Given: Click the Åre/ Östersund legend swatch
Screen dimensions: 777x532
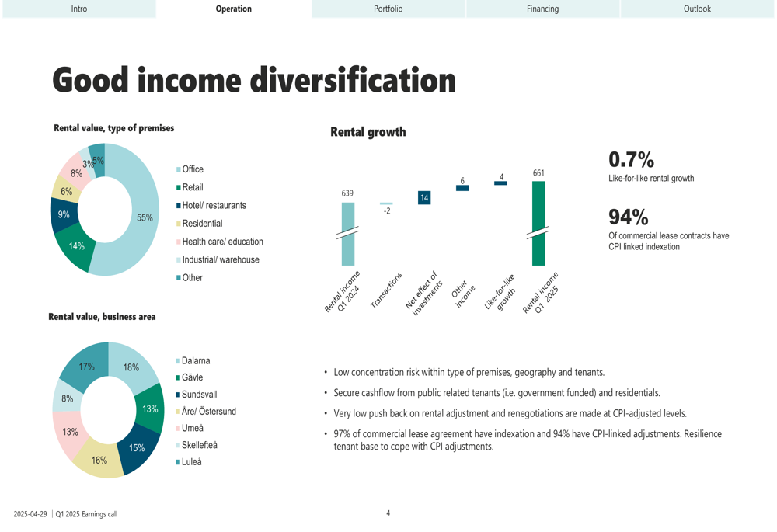Looking at the screenshot, I should point(178,412).
